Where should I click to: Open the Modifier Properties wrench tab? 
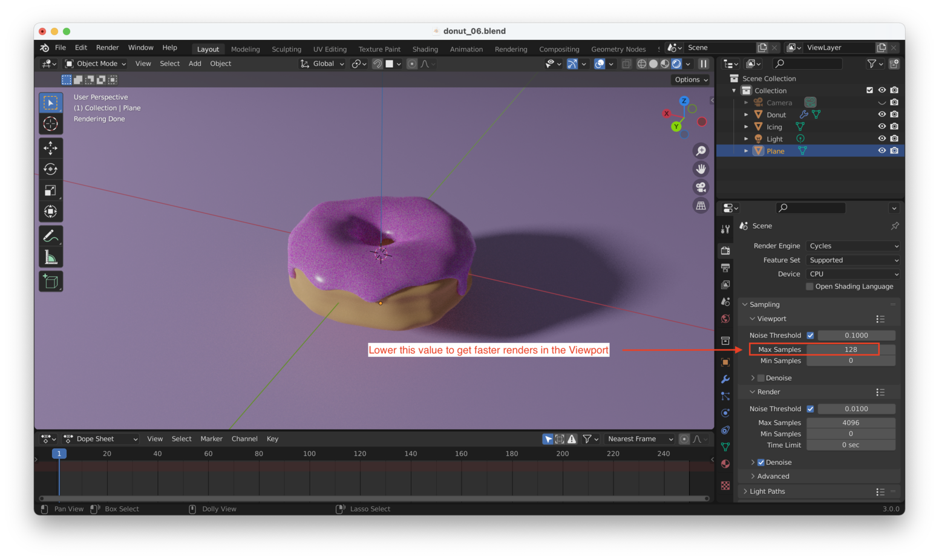725,379
